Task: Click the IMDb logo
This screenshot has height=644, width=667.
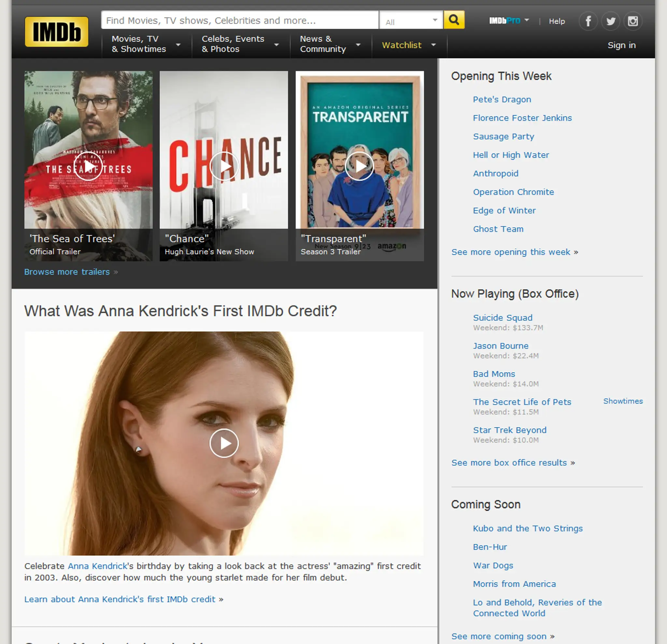Action: 56,32
